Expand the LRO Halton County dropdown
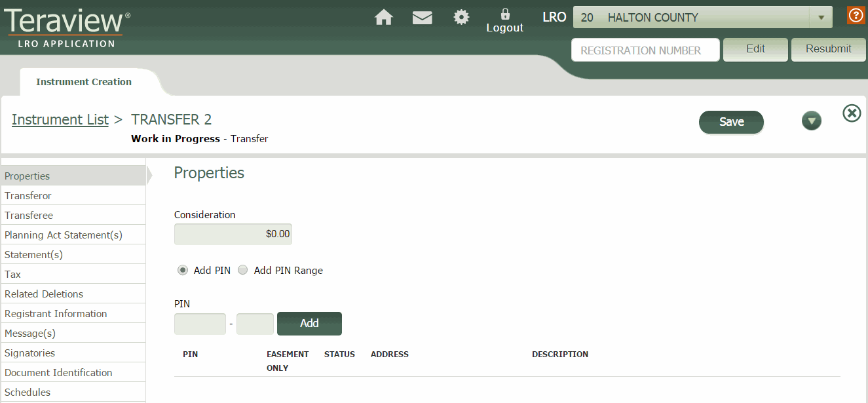This screenshot has width=868, height=403. pos(820,18)
